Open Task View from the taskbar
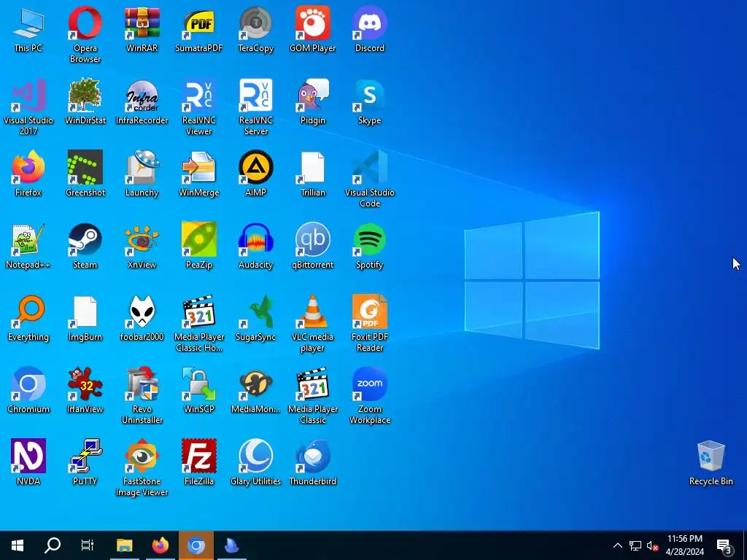 click(x=88, y=545)
